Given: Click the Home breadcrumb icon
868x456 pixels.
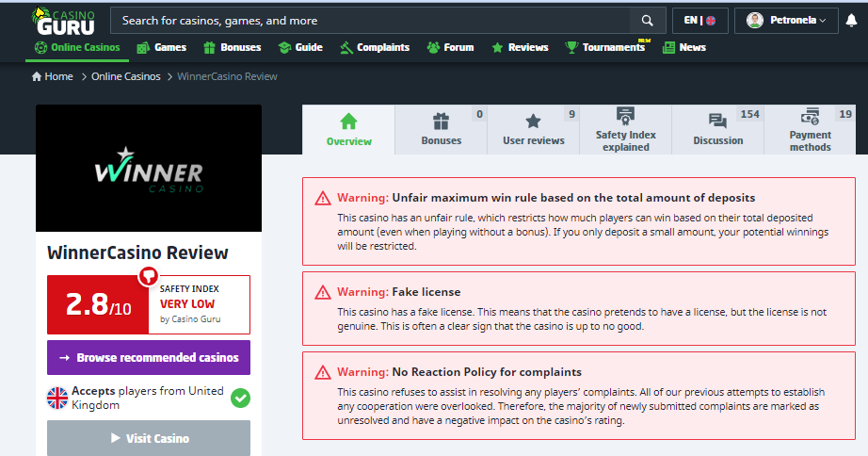Looking at the screenshot, I should click(x=37, y=76).
